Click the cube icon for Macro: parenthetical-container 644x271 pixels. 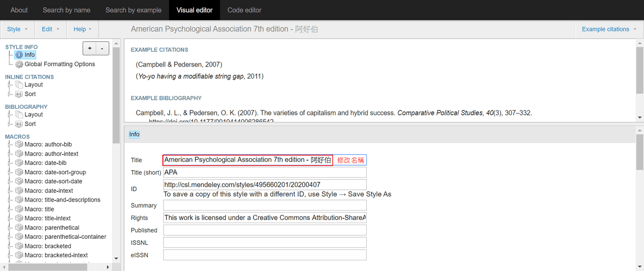point(19,237)
